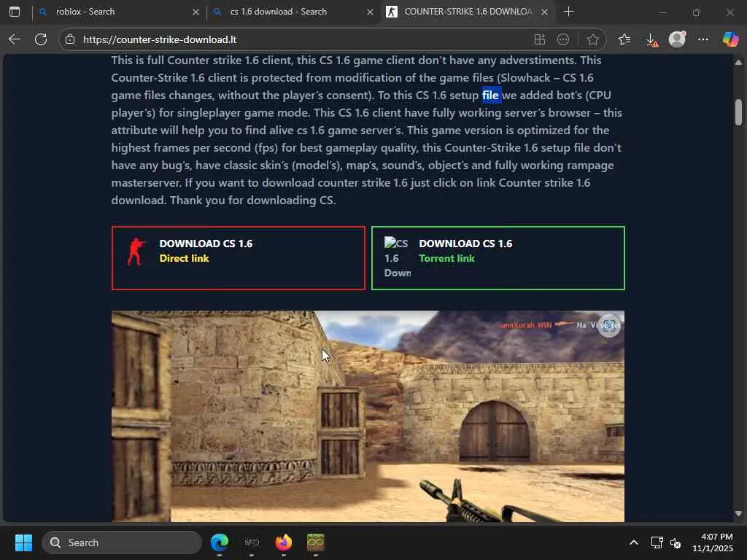Click the broken CS 1.6 Down image
The image size is (747, 560).
tap(398, 257)
